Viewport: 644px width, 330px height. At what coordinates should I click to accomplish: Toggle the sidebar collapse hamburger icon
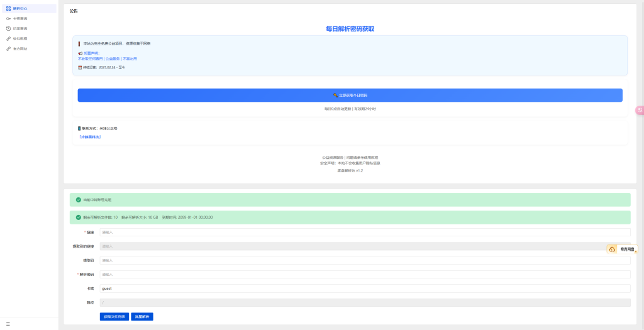point(8,324)
